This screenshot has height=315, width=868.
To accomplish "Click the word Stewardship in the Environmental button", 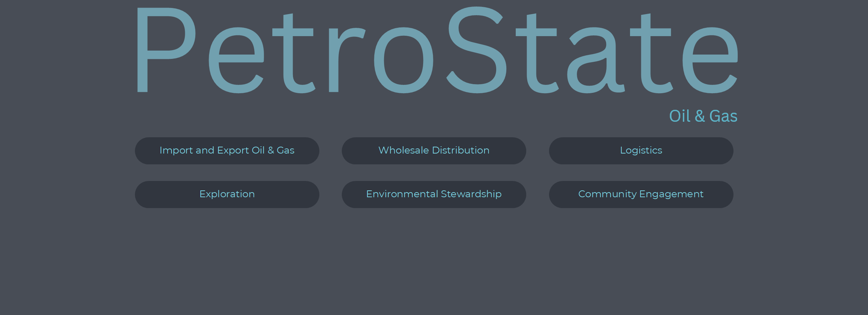I will pos(471,194).
